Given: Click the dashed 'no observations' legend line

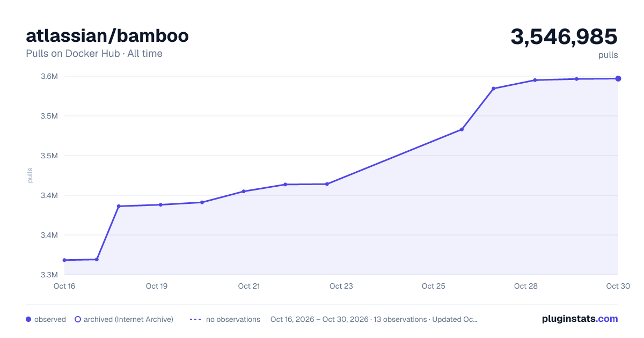Looking at the screenshot, I should (x=195, y=319).
